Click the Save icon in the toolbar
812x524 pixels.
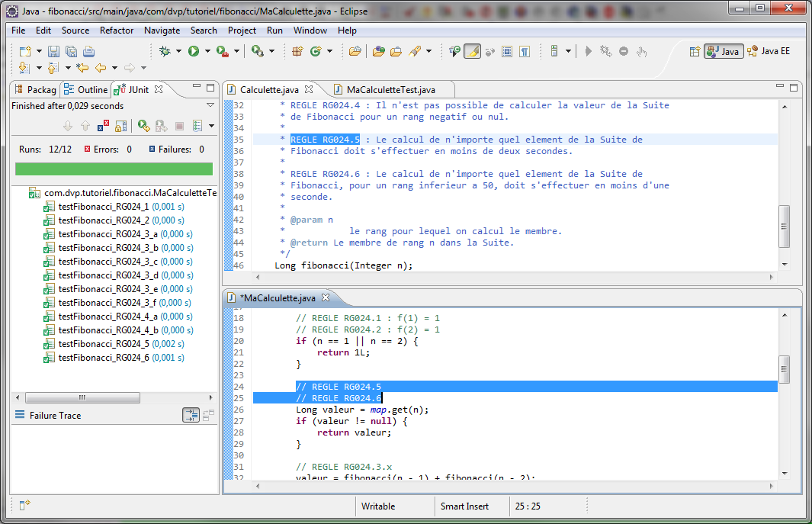(53, 51)
